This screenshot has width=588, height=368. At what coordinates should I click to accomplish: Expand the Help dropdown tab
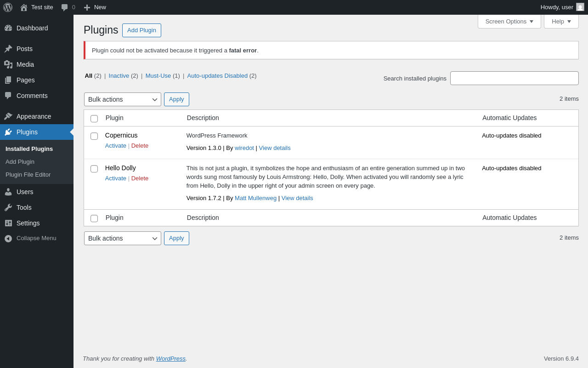(x=561, y=21)
